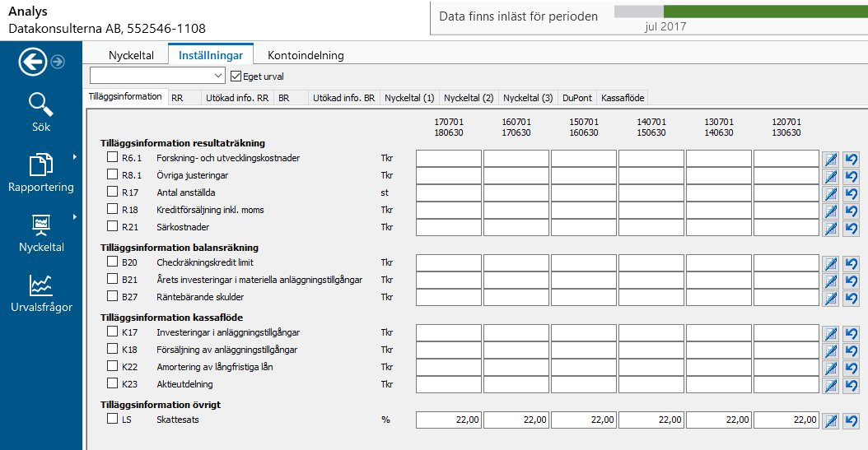Screen dimensions: 868x450
Task: Select the BR sub-tab
Action: (291, 98)
